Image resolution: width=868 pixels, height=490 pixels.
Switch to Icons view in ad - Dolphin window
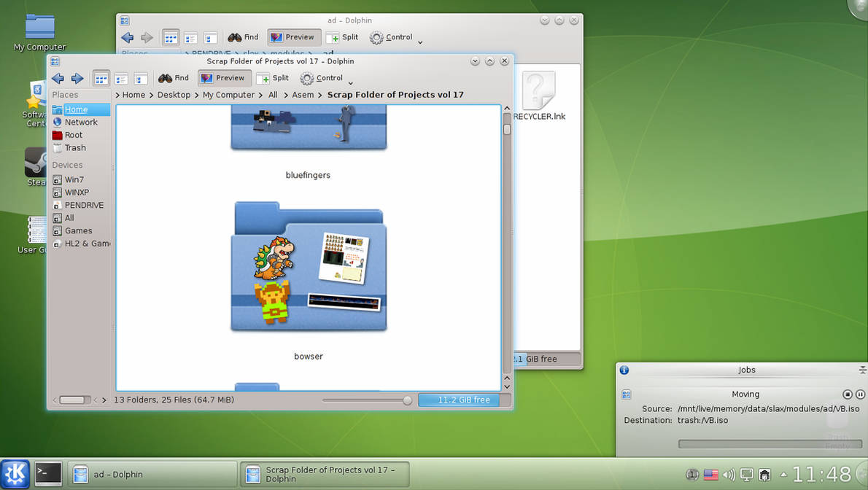tap(171, 38)
